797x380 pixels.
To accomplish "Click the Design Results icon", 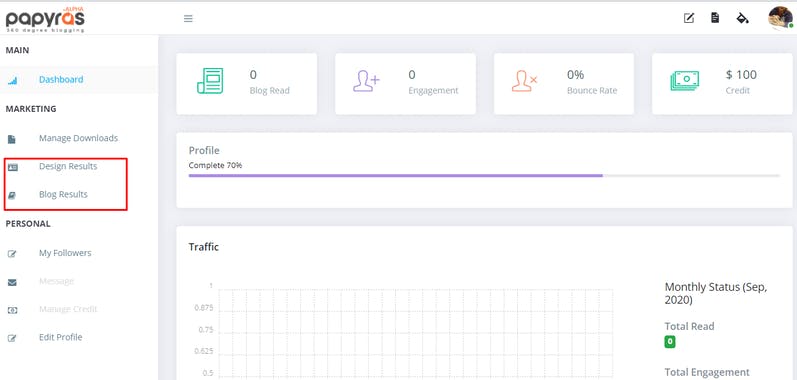I will [x=13, y=167].
